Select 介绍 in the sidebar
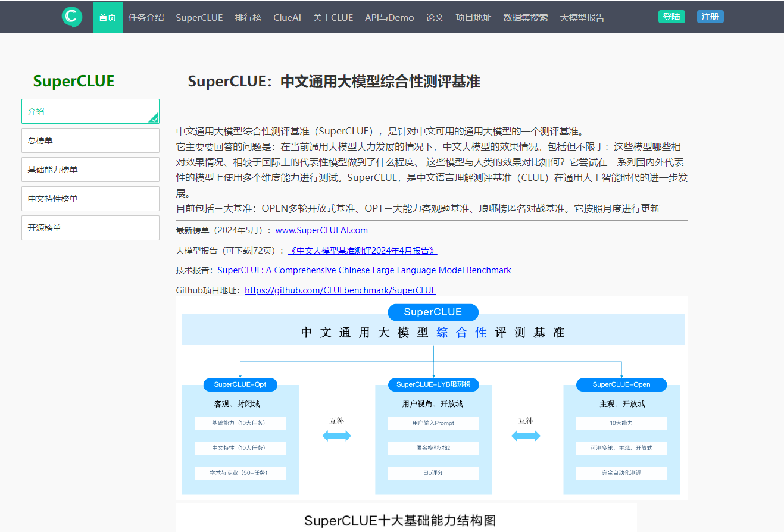 coord(90,111)
